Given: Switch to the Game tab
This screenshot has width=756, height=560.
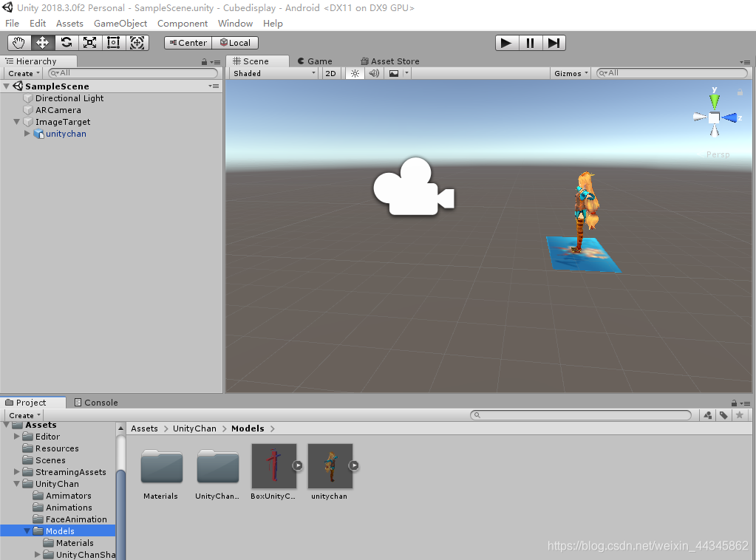Looking at the screenshot, I should [x=315, y=61].
